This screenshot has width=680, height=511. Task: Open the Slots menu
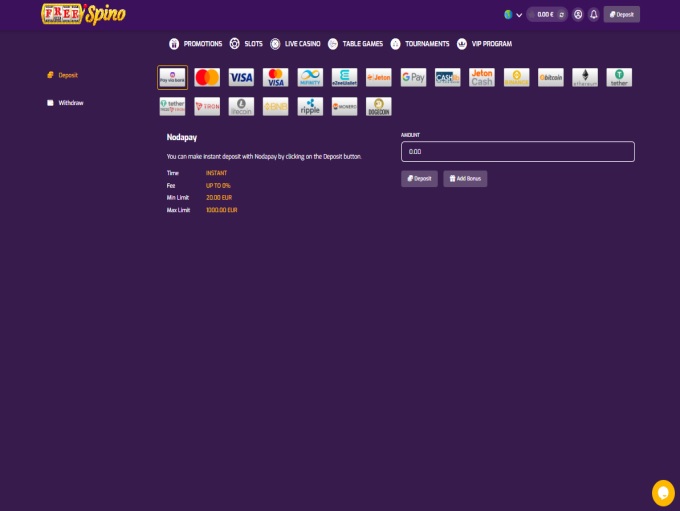[x=248, y=44]
